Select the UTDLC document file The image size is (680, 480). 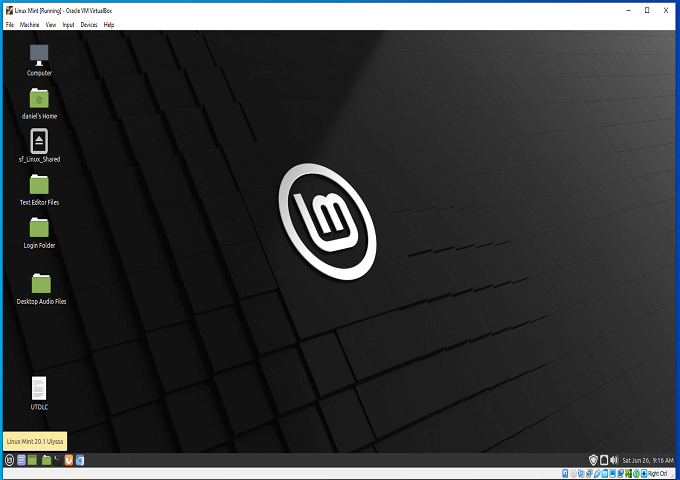[x=39, y=388]
